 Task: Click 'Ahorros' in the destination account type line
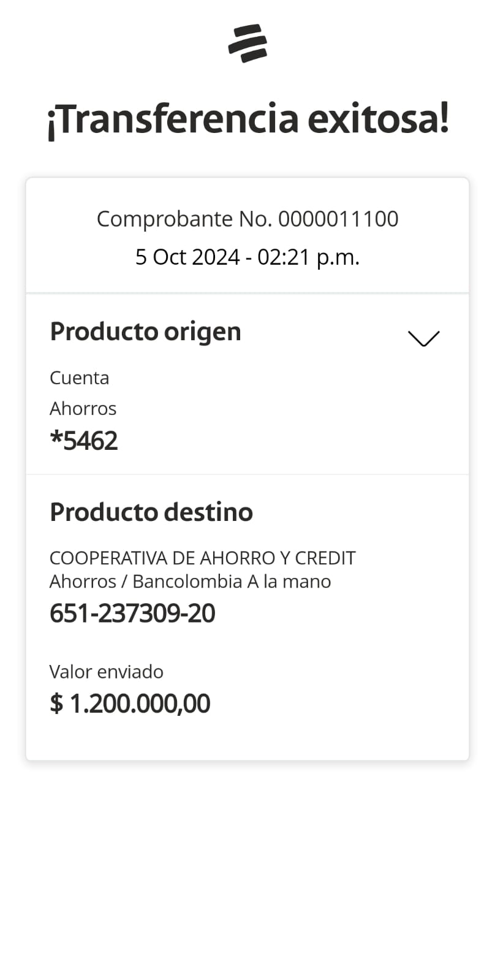83,581
